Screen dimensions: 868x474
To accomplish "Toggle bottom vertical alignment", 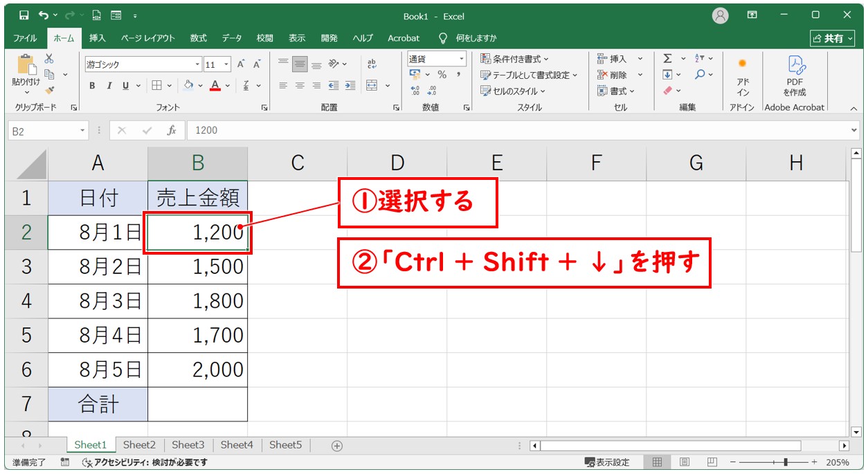I will 316,64.
